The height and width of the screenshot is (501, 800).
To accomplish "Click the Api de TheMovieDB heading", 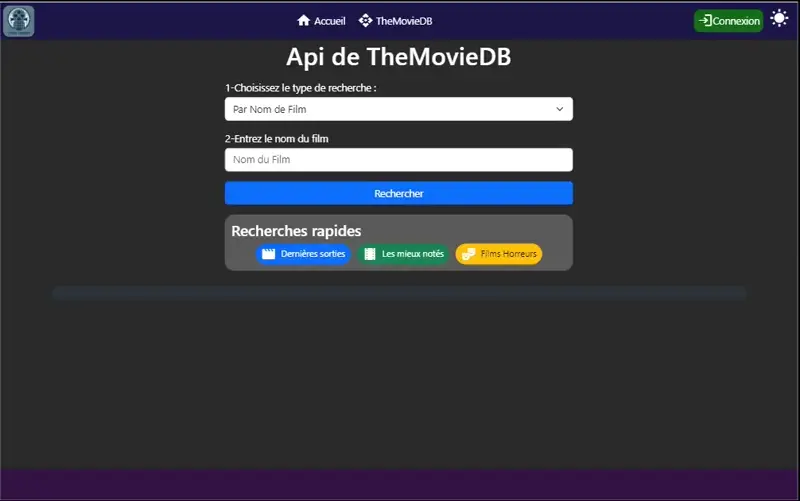I will click(x=398, y=57).
